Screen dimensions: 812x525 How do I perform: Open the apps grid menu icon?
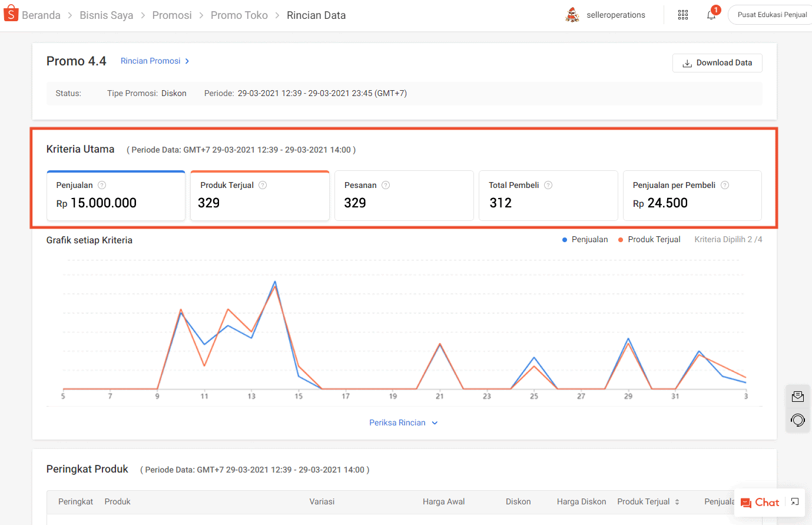coord(683,15)
